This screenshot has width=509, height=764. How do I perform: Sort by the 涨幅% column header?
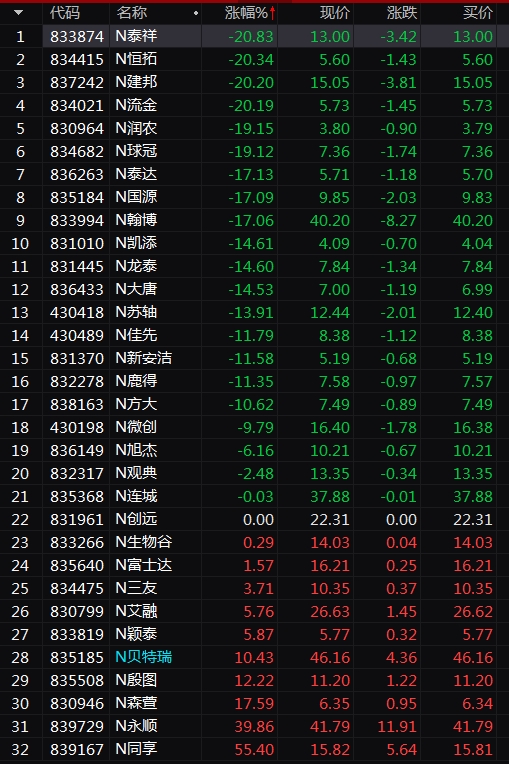tap(246, 13)
